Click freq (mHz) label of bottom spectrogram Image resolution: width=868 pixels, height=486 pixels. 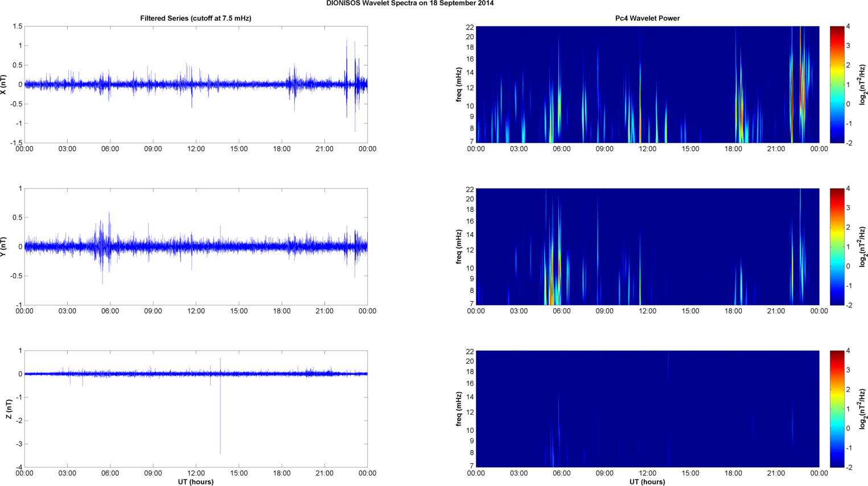(x=459, y=409)
